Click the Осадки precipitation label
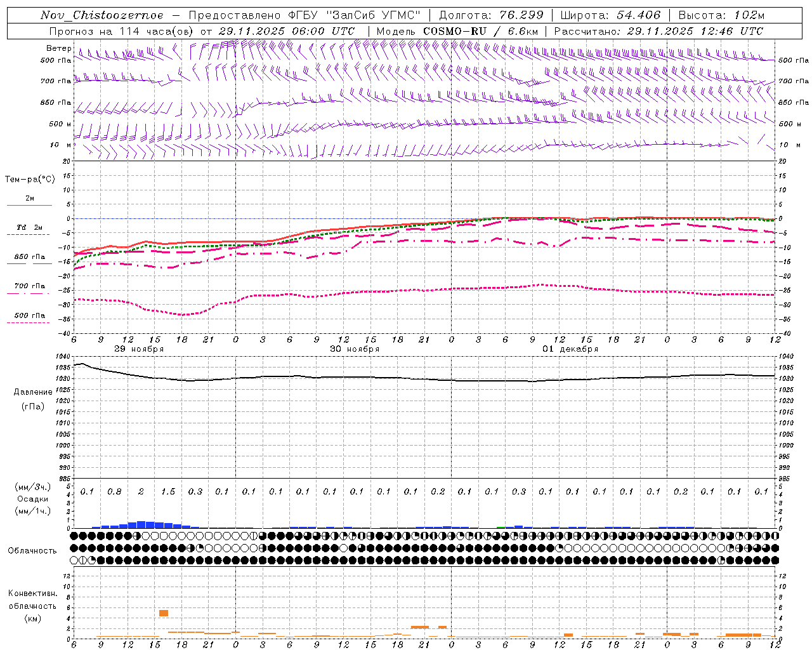The image size is (812, 650). pyautogui.click(x=32, y=499)
